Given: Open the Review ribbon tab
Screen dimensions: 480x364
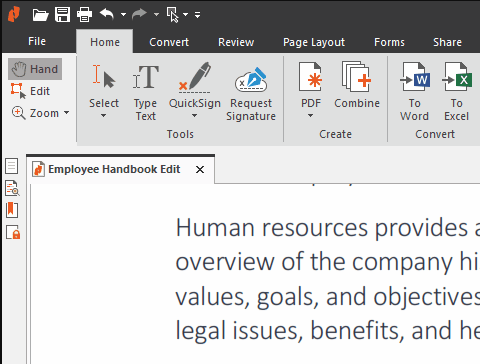Looking at the screenshot, I should tap(236, 42).
